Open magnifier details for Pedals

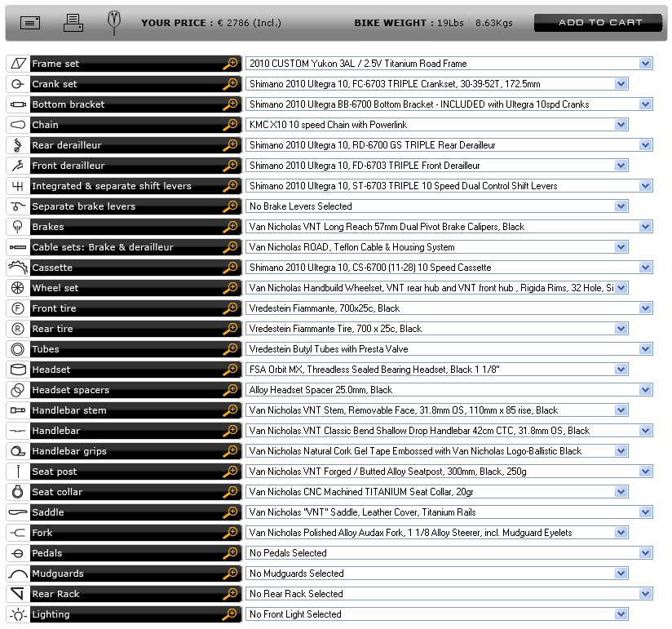coord(231,553)
